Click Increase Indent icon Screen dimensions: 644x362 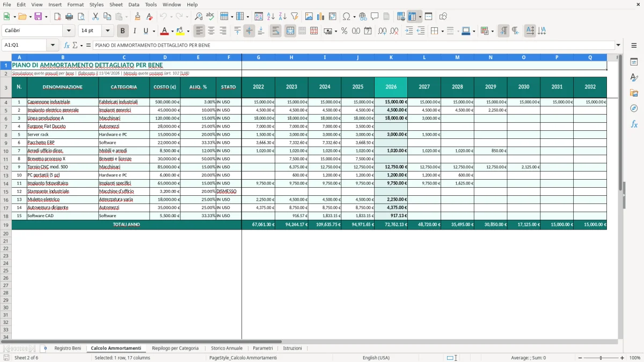[x=409, y=31]
